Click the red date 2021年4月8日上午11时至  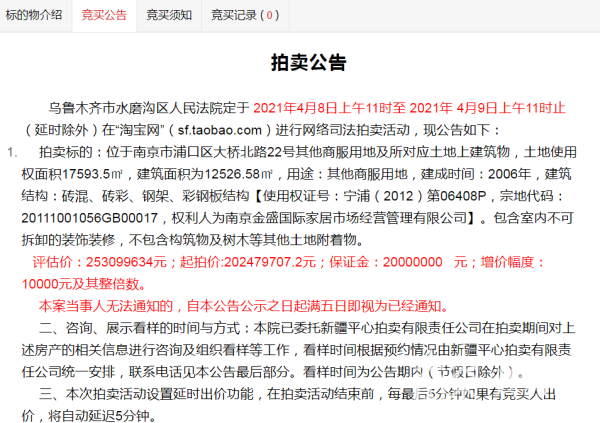tap(329, 108)
